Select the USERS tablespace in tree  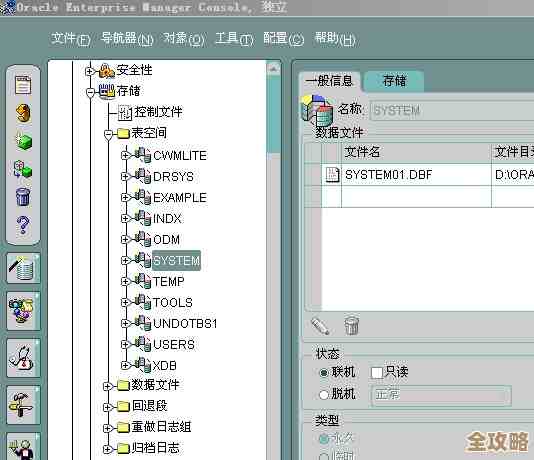tap(174, 344)
